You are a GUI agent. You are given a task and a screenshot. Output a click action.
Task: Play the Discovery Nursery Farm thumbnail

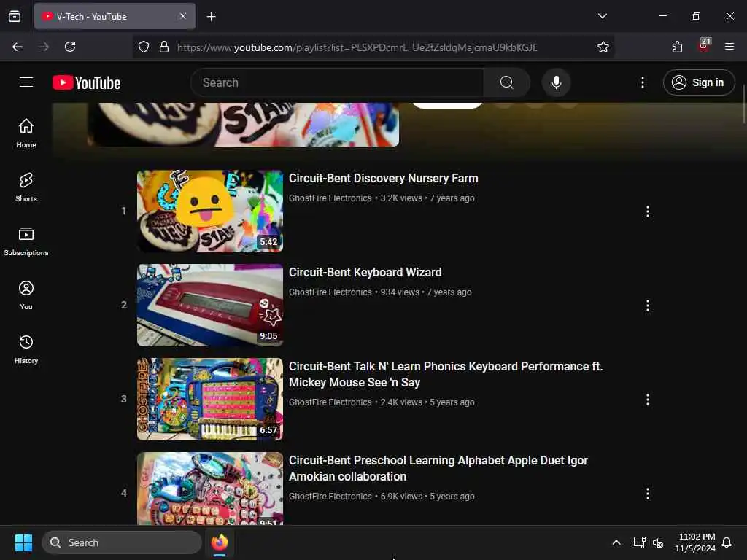coord(210,211)
